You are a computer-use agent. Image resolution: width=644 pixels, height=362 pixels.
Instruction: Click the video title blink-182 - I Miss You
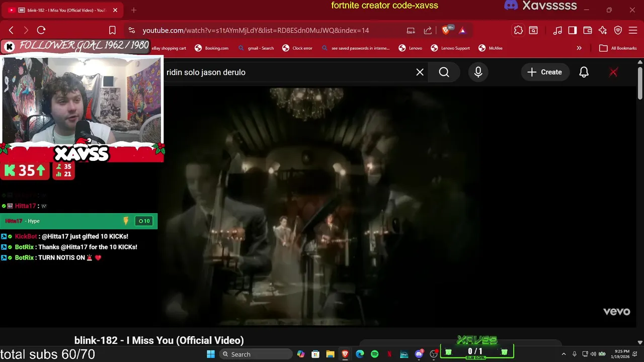pyautogui.click(x=159, y=340)
